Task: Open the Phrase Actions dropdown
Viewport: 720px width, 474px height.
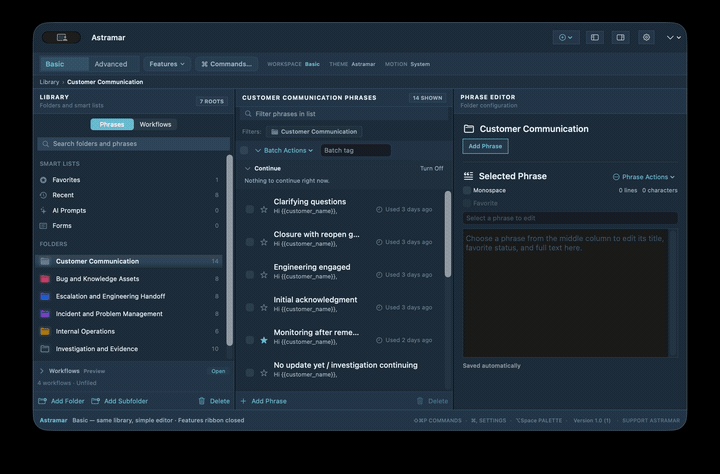Action: coord(644,177)
